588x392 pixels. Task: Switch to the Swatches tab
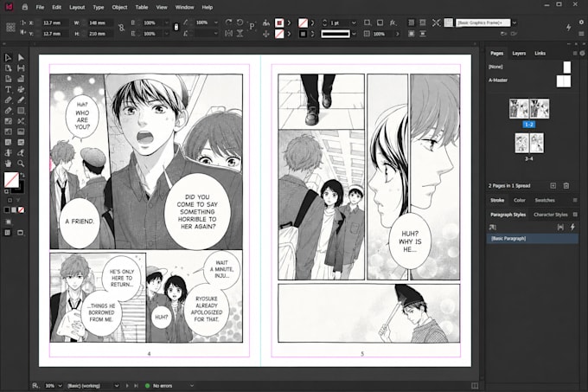(x=545, y=200)
